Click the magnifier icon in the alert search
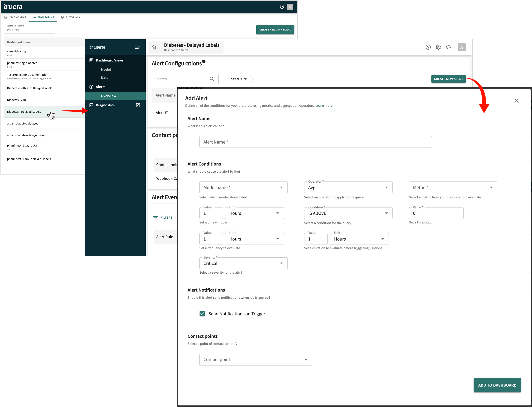The height and width of the screenshot is (407, 532). [212, 79]
